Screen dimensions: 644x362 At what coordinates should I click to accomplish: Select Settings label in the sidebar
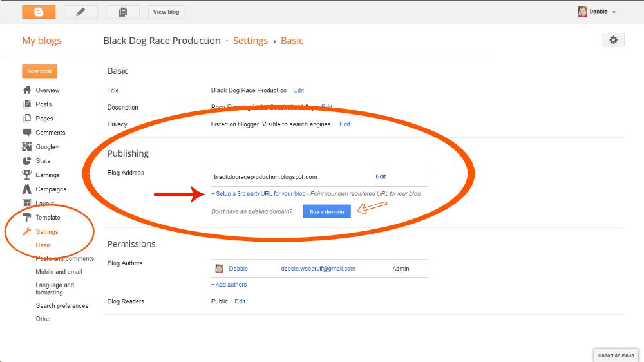(x=47, y=232)
